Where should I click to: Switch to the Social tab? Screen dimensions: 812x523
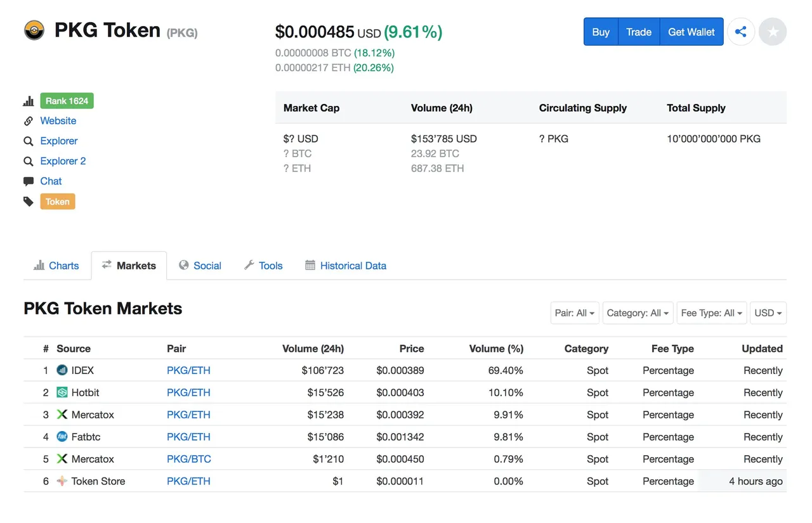(200, 266)
